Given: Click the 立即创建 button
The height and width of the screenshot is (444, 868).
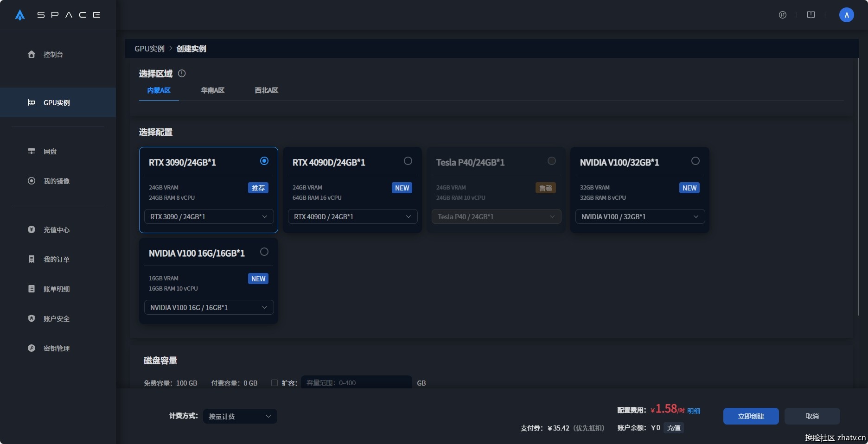Looking at the screenshot, I should click(751, 416).
